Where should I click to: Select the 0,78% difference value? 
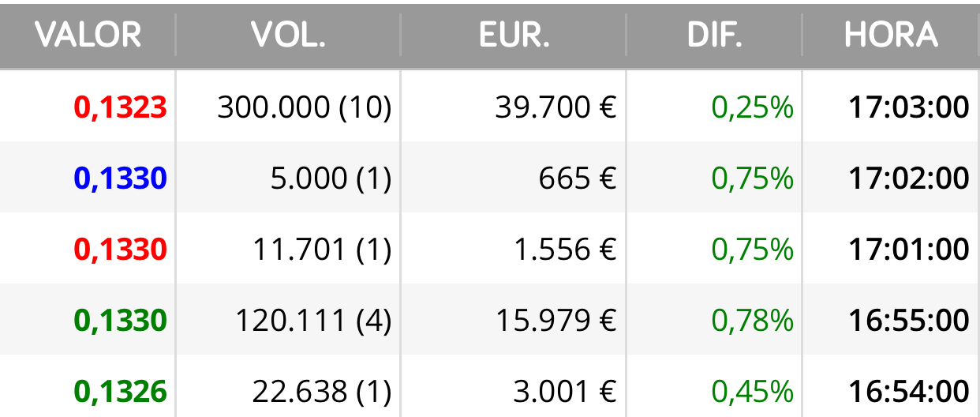point(753,321)
